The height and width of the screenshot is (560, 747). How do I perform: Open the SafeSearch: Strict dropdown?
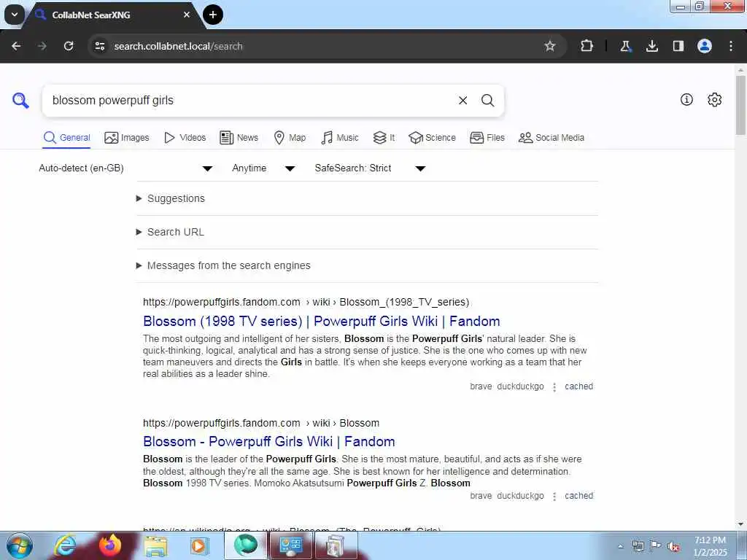tap(370, 168)
